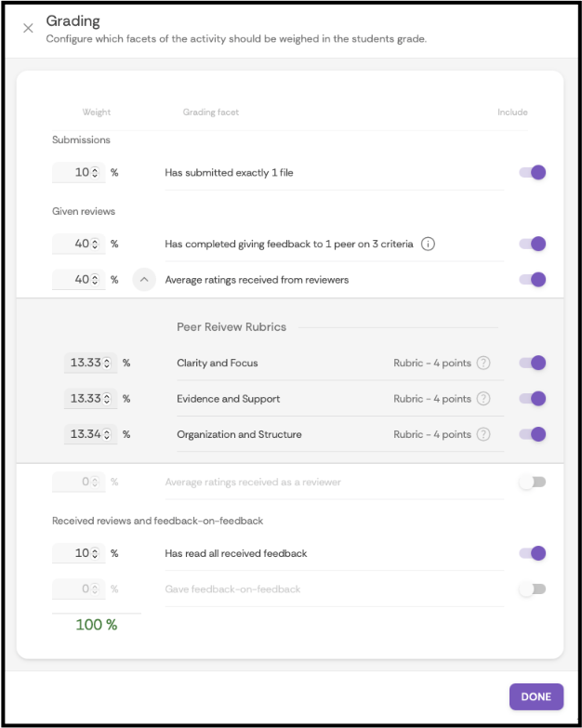
Task: Switch off Organization and Structure rubric
Action: point(532,434)
